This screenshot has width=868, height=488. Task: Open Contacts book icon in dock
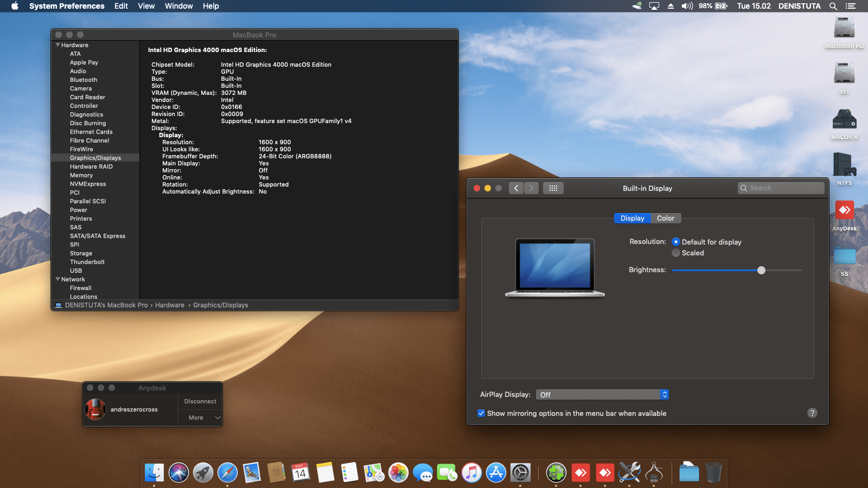pos(276,473)
